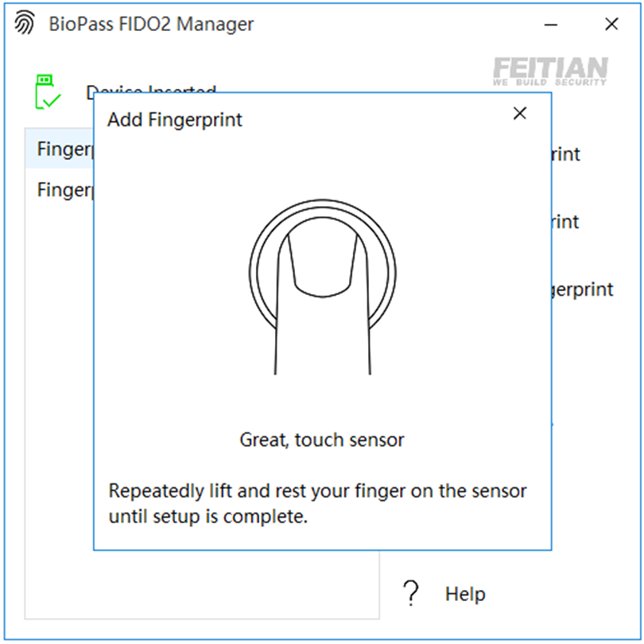Image resolution: width=644 pixels, height=644 pixels.
Task: Click the middle partially hidden fingerprint button on right
Action: pyautogui.click(x=565, y=222)
